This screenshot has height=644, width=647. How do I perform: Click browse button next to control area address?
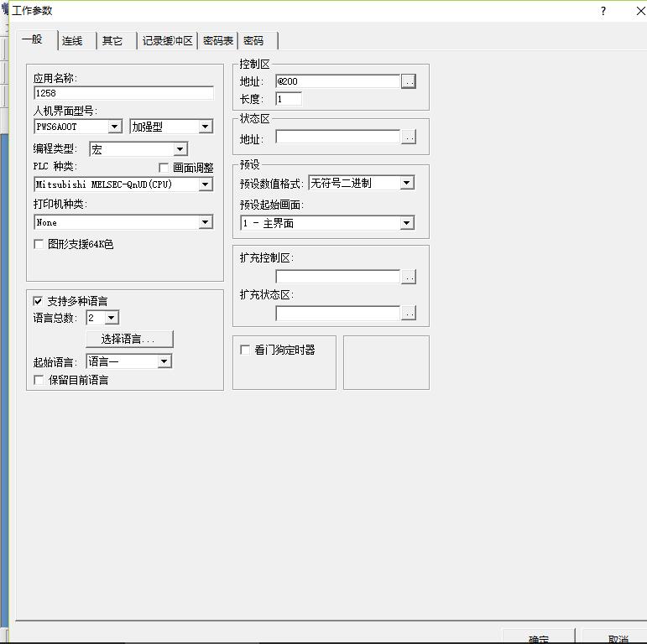[x=409, y=81]
